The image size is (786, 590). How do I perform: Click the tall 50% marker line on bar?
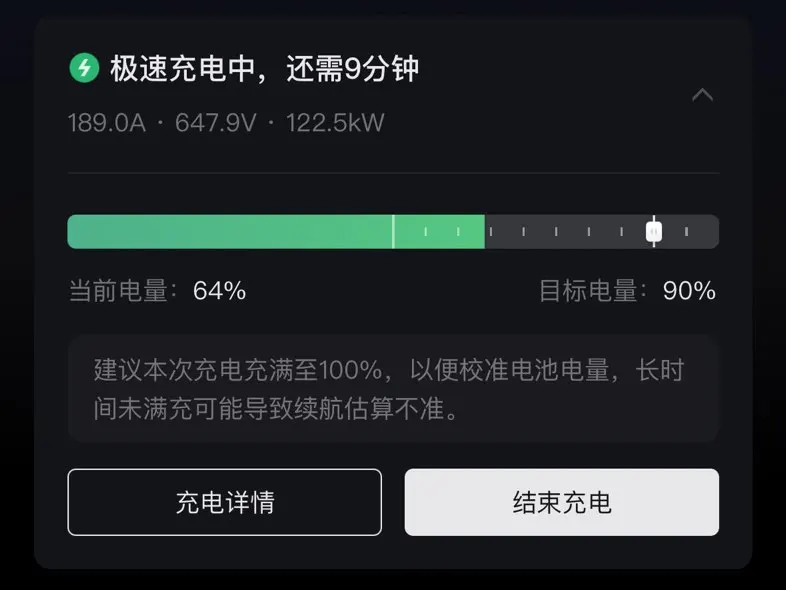[x=393, y=232]
